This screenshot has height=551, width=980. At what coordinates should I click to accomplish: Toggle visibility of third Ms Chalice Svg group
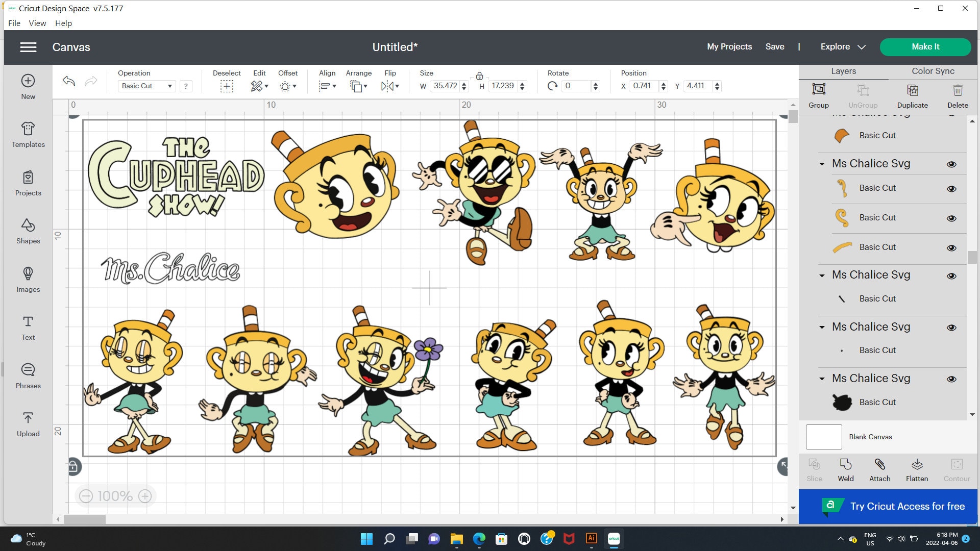951,328
